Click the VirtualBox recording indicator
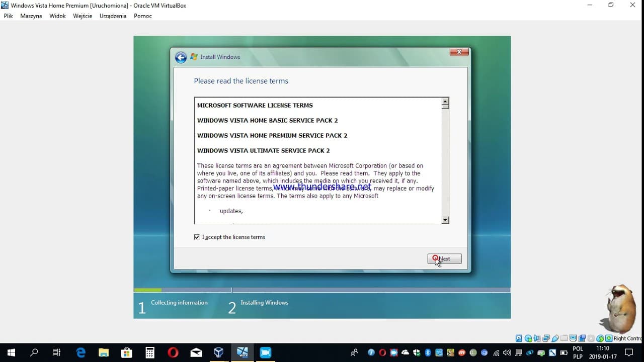 (x=582, y=338)
